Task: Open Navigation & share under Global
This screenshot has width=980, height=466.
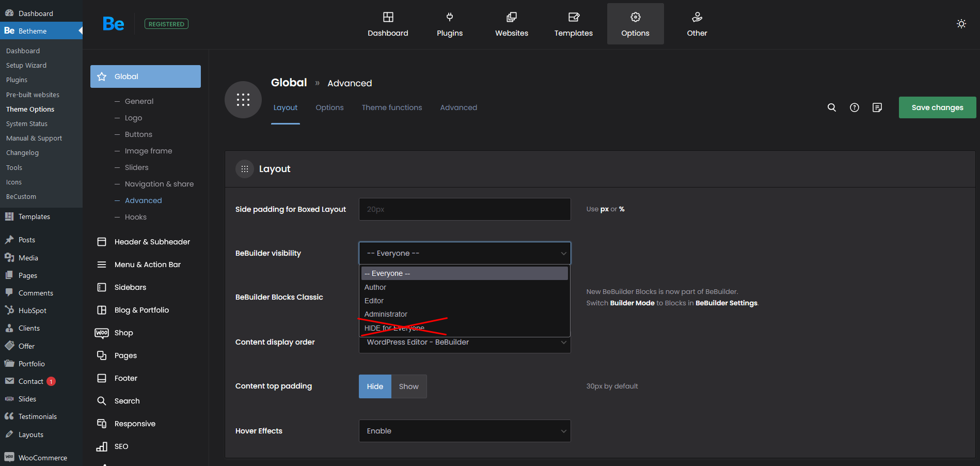Action: tap(159, 184)
